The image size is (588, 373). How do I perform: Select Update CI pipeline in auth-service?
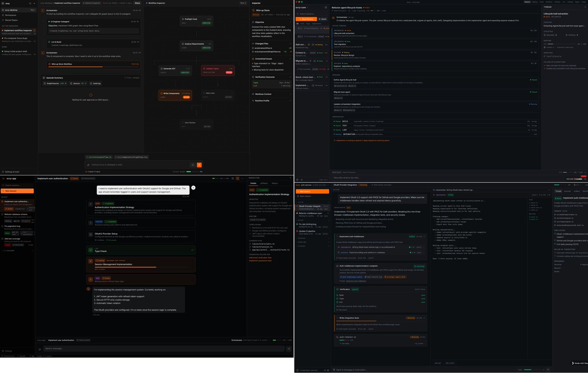(x=312, y=232)
